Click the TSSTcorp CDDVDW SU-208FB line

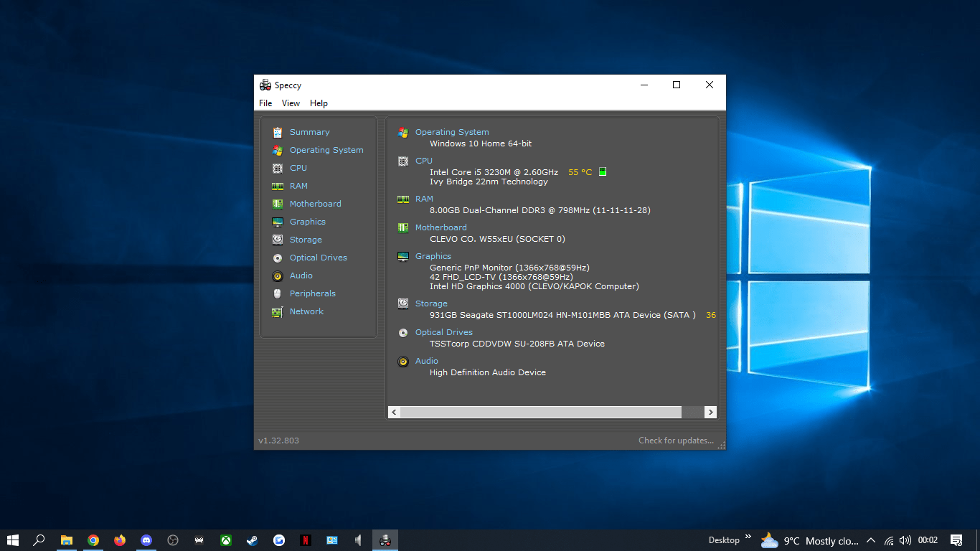[517, 344]
